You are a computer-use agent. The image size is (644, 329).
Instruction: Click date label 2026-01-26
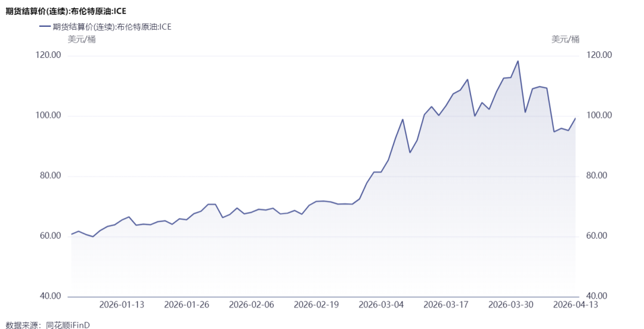pos(187,305)
